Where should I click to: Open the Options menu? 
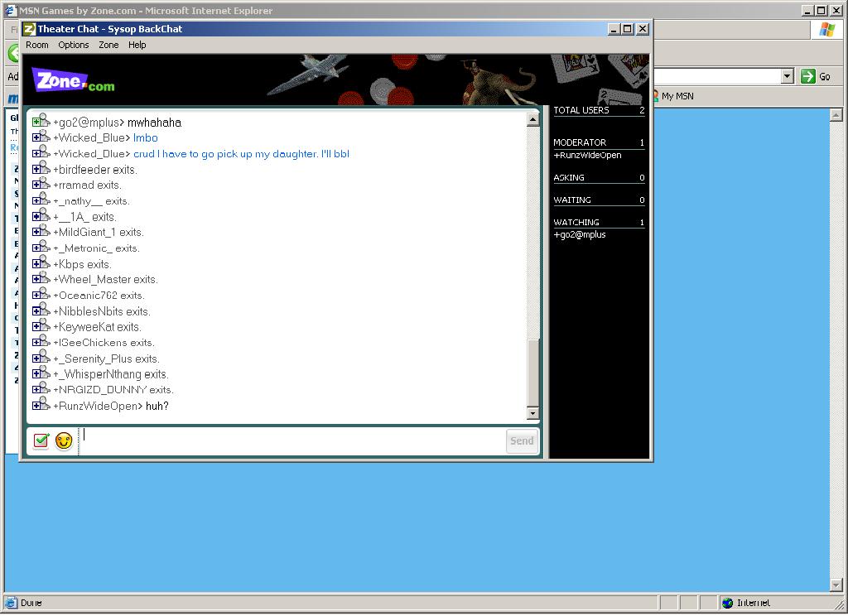click(x=73, y=45)
